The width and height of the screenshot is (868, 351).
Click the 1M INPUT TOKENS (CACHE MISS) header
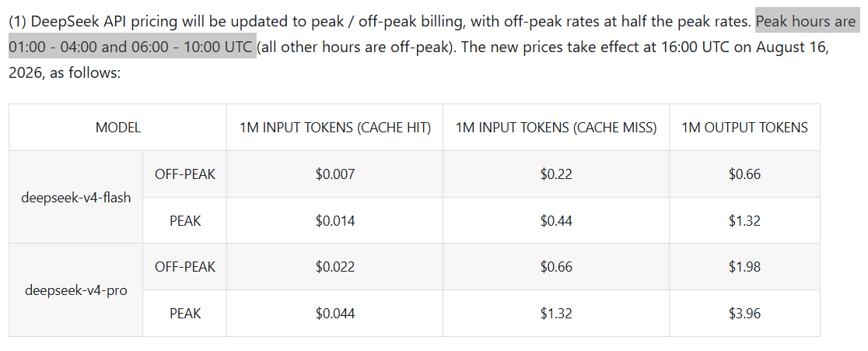[x=556, y=128]
